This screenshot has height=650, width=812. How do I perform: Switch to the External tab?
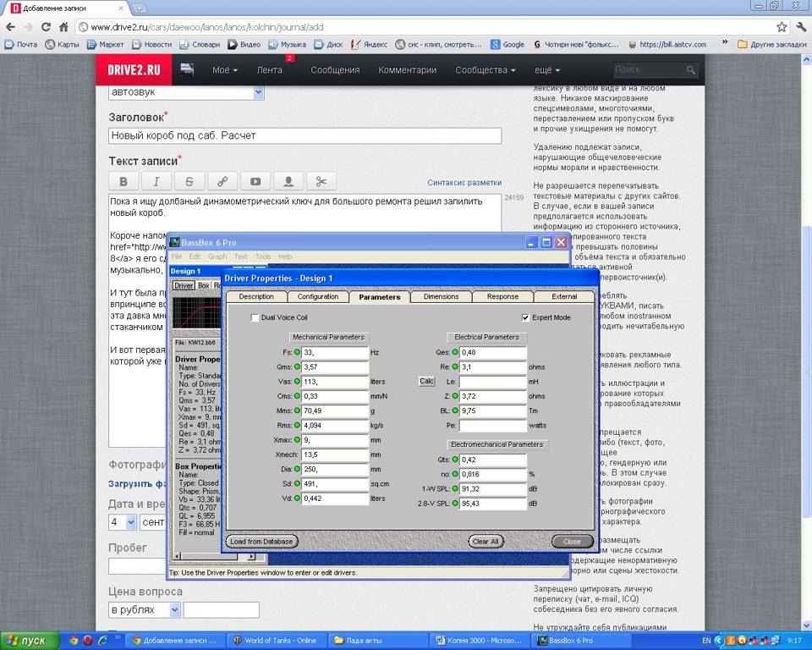[x=564, y=296]
